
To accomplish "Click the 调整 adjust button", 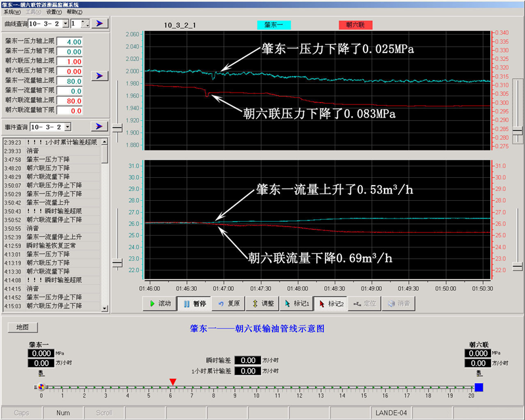I will pos(262,304).
